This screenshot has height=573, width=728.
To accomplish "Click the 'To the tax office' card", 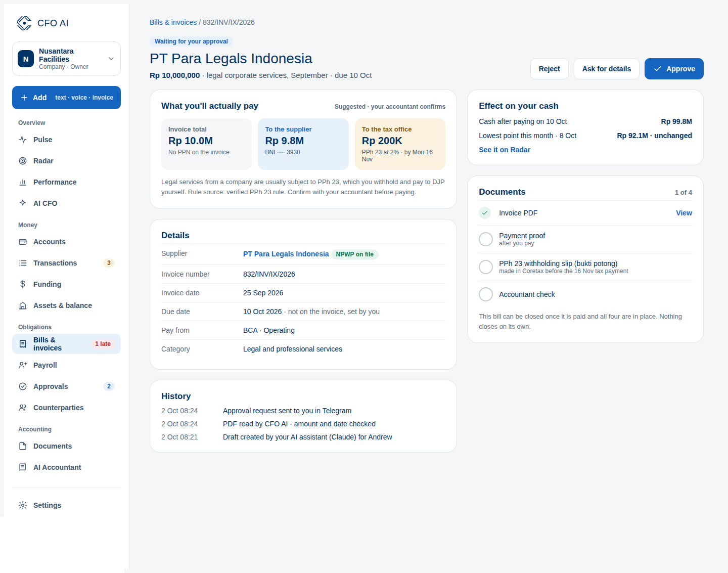I will [x=400, y=144].
